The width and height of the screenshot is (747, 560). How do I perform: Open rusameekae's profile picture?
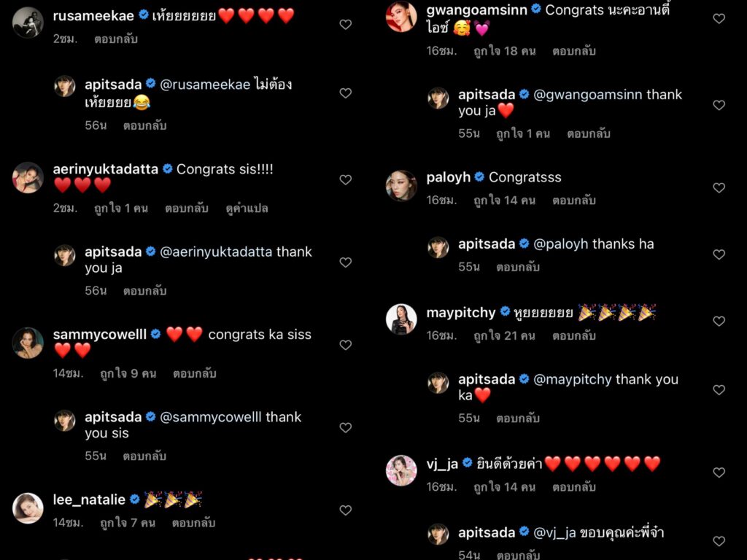28,22
